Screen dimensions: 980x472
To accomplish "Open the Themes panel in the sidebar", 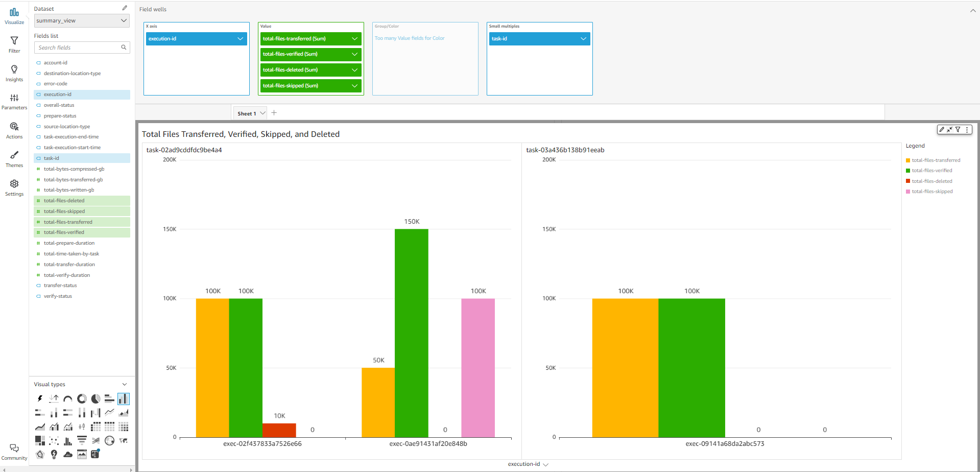I will pyautogui.click(x=14, y=159).
